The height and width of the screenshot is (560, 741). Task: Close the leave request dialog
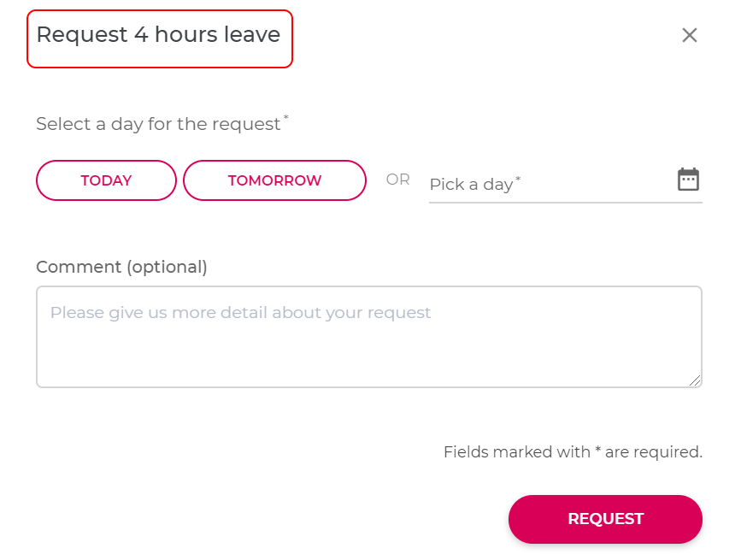coord(690,35)
